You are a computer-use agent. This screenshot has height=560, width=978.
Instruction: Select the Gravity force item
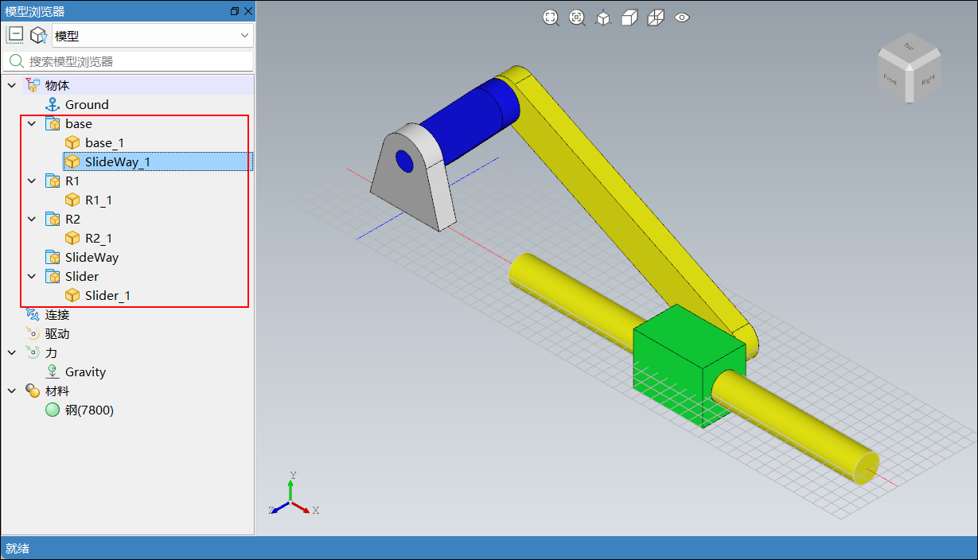point(85,372)
